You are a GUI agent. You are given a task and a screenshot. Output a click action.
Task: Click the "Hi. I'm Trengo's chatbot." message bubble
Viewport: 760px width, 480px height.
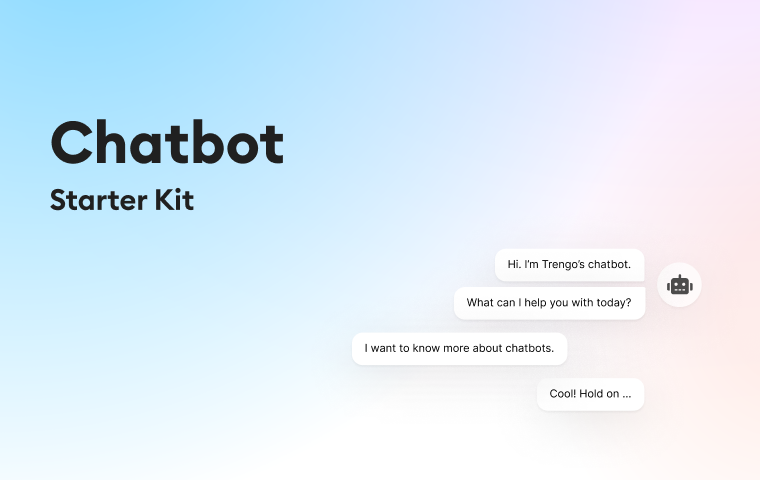click(570, 265)
